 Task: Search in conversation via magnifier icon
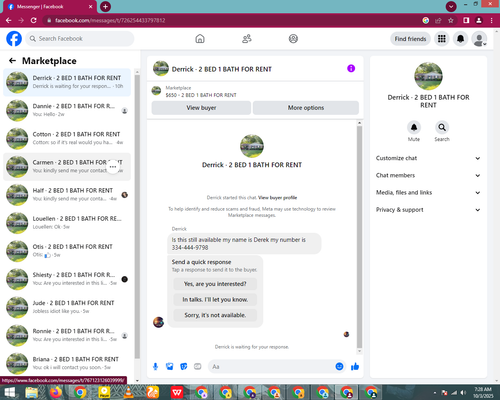[x=442, y=127]
